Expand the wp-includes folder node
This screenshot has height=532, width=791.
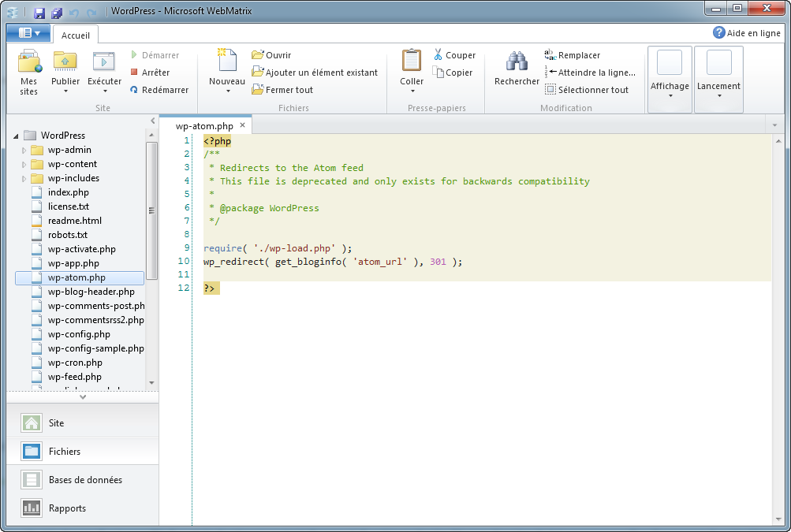coord(24,178)
